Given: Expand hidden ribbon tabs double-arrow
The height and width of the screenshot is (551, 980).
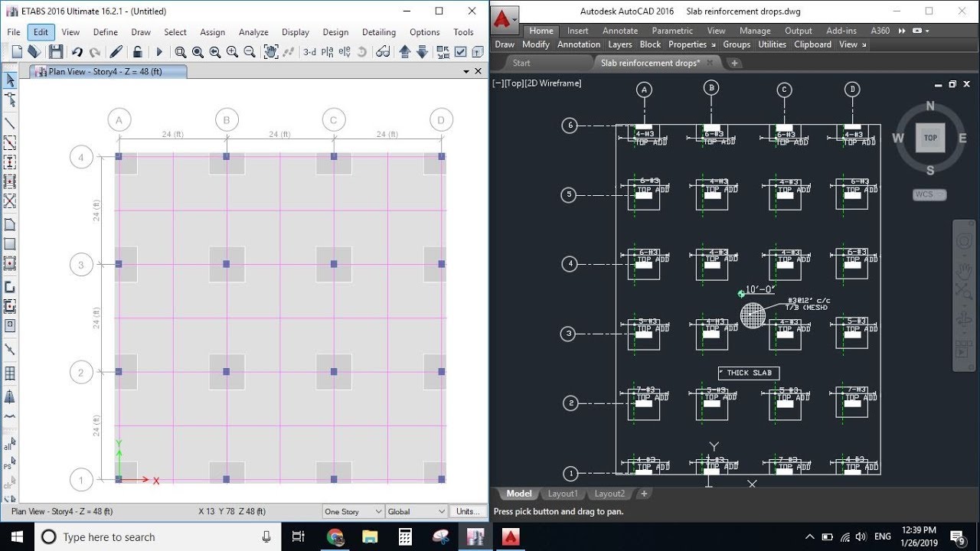Looking at the screenshot, I should click(903, 31).
